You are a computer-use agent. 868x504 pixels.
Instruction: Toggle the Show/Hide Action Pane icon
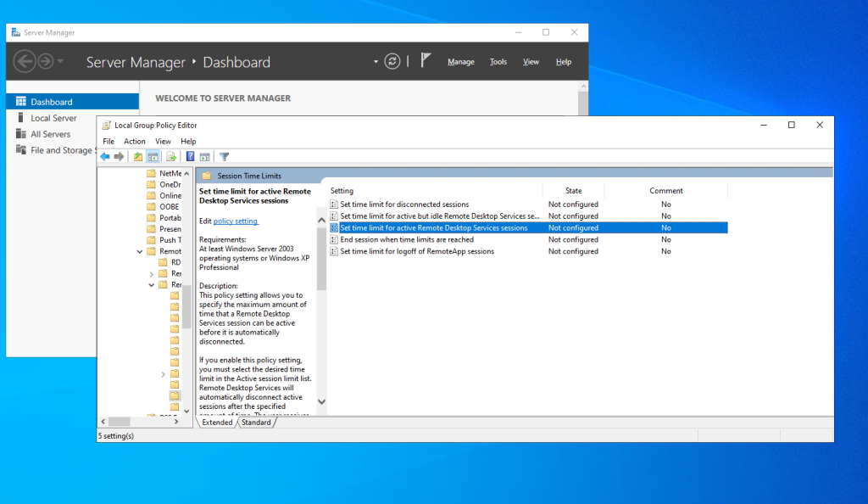click(x=205, y=157)
